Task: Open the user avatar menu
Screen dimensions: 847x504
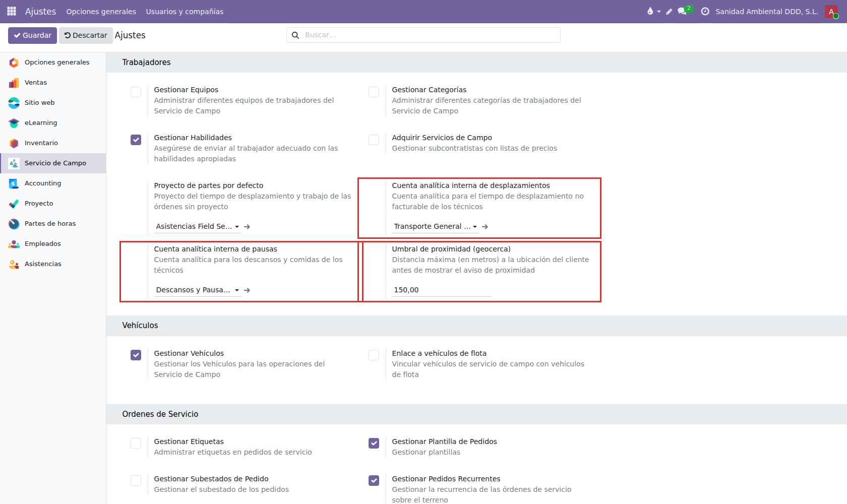Action: point(831,11)
